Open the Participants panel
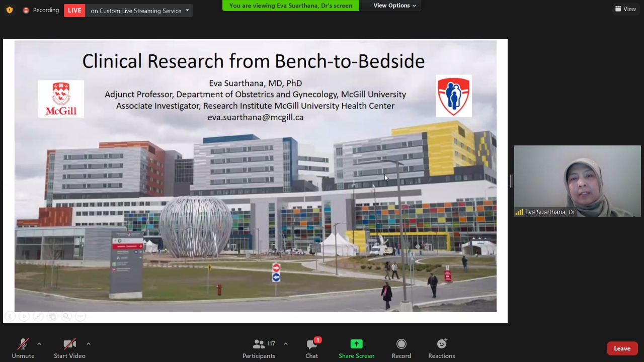The width and height of the screenshot is (644, 362). pyautogui.click(x=259, y=348)
